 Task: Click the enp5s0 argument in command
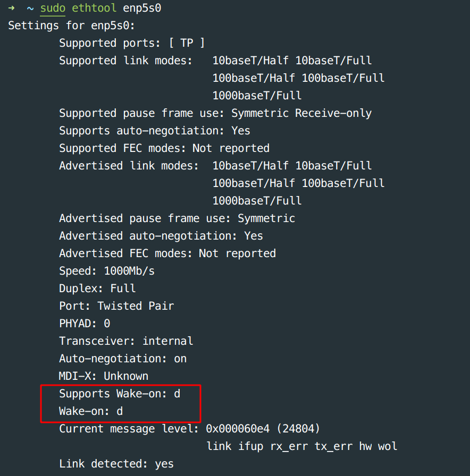pos(142,8)
